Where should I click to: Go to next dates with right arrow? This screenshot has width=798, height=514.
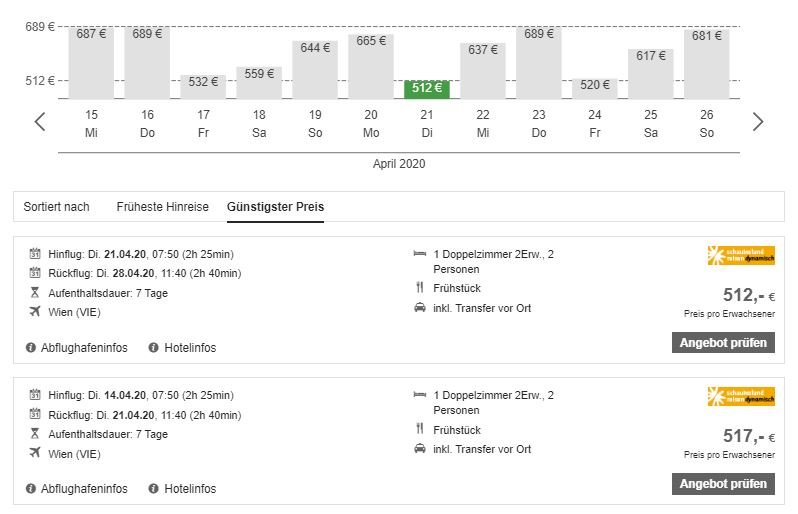757,122
